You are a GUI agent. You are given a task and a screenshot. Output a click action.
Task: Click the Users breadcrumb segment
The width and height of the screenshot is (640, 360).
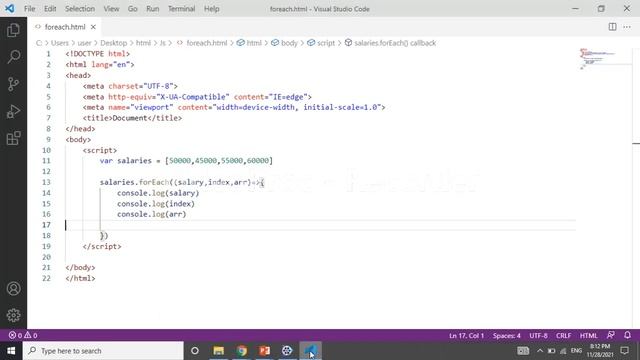pyautogui.click(x=60, y=43)
